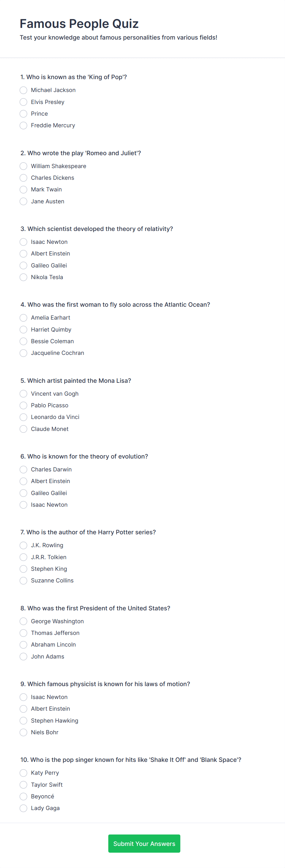This screenshot has height=868, width=285.
Task: Select William Shakespeare as Romeo and Juliet author
Action: pos(23,166)
